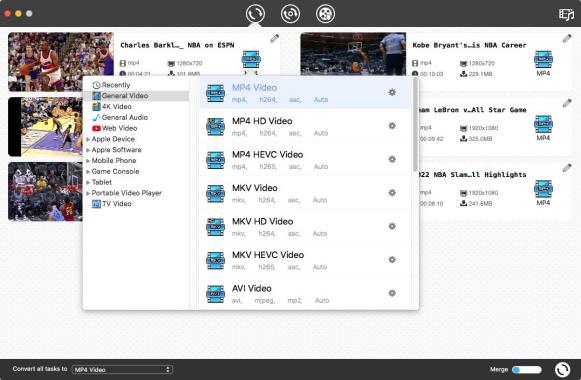
Task: Open the media library icon at top right
Action: click(x=566, y=14)
